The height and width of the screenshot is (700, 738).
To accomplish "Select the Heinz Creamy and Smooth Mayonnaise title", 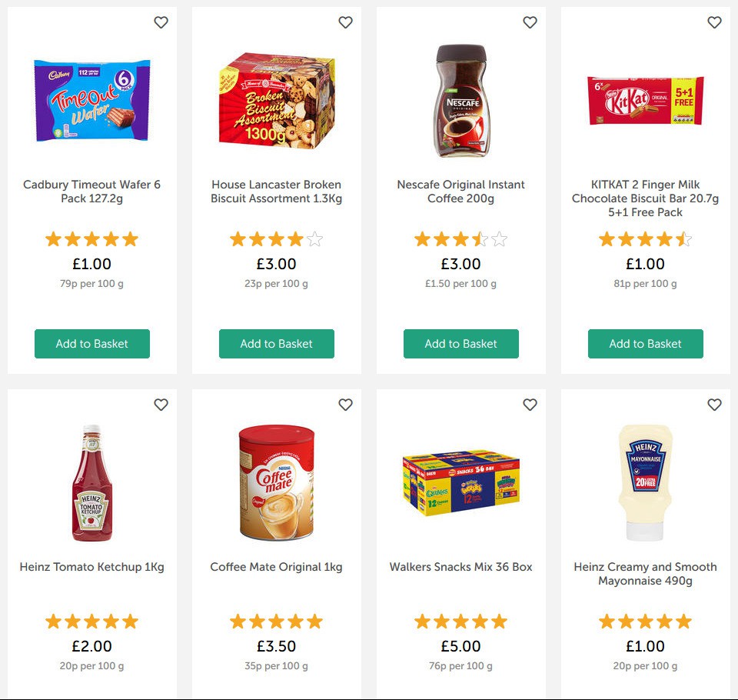I will pyautogui.click(x=645, y=574).
